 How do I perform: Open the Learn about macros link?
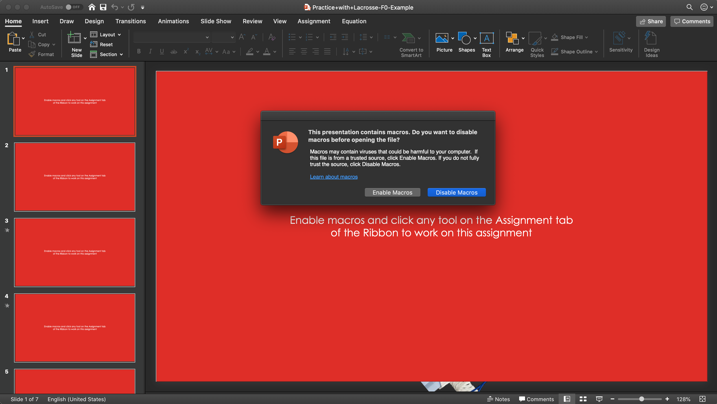(334, 177)
